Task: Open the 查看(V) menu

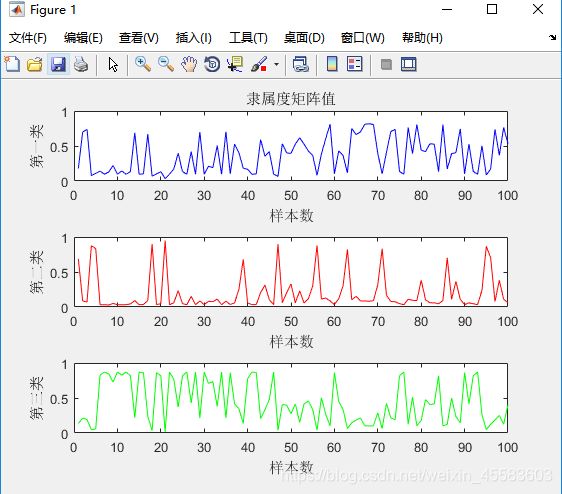Action: point(139,38)
